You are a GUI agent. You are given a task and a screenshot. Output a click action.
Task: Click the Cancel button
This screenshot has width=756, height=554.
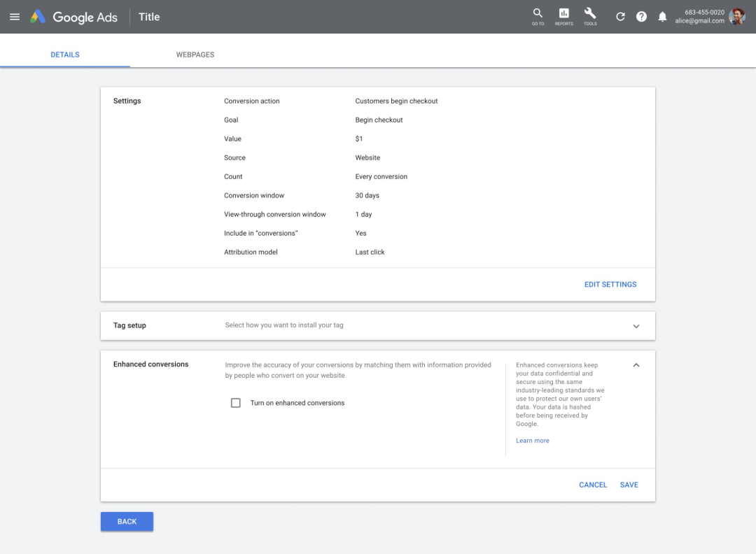click(593, 485)
